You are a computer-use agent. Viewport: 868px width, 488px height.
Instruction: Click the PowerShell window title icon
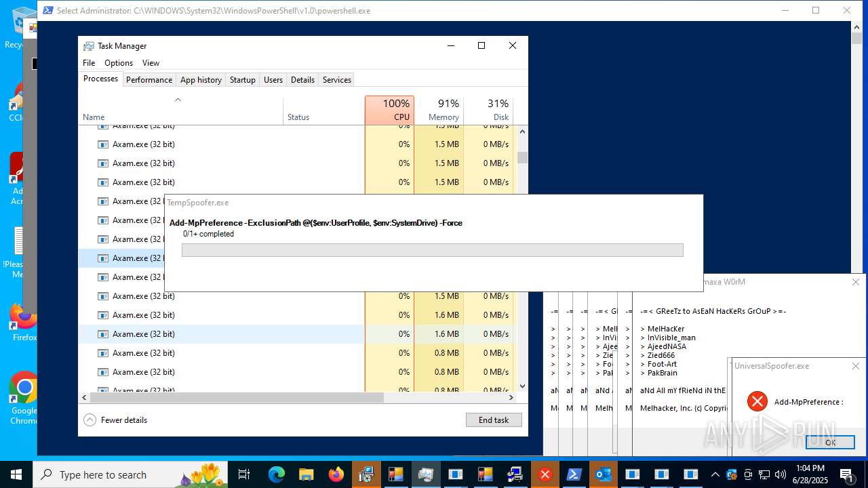(48, 10)
